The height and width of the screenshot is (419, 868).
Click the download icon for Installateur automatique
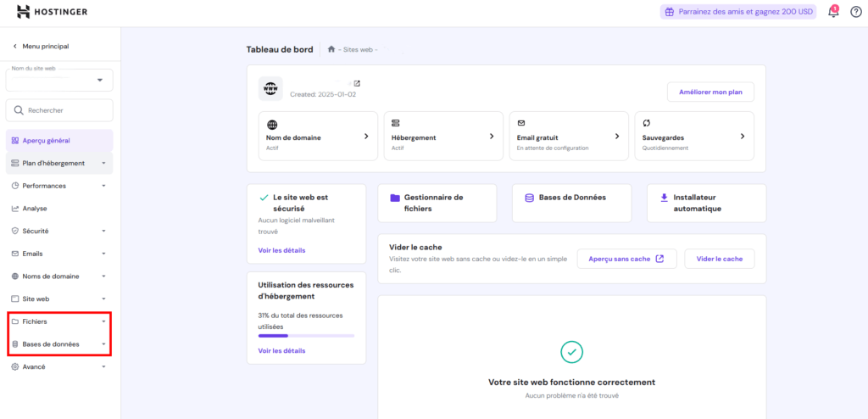click(x=665, y=198)
